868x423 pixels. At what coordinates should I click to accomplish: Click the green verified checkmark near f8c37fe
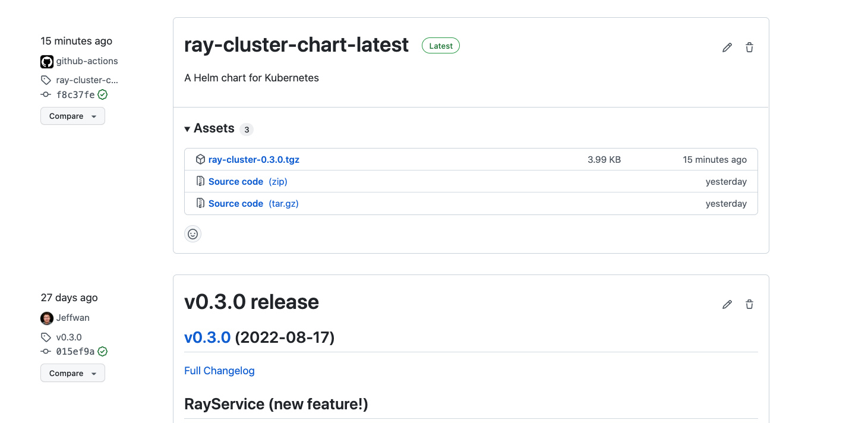[102, 94]
